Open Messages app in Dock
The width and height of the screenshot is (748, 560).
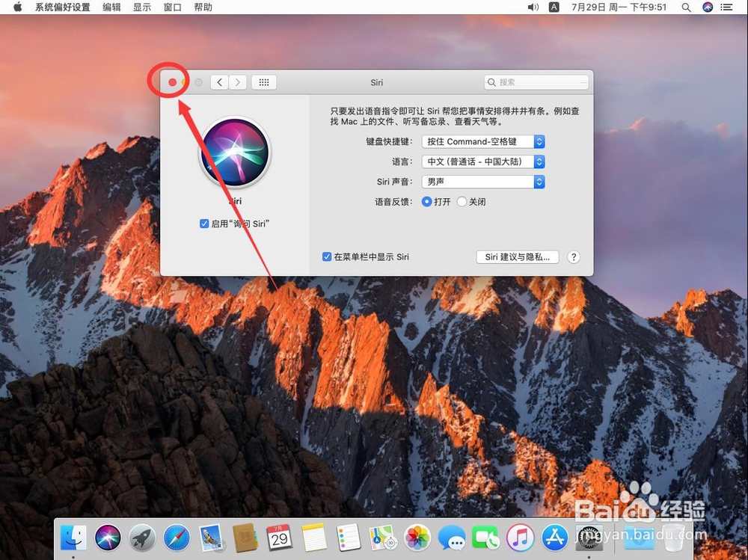point(451,538)
